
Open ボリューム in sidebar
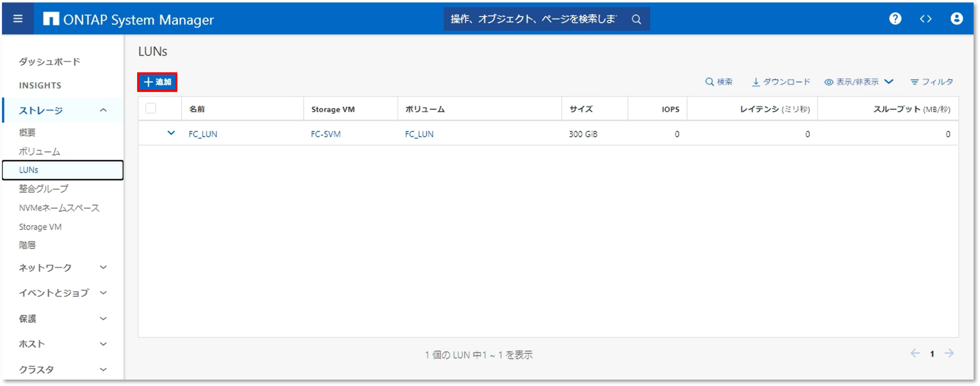click(x=40, y=151)
